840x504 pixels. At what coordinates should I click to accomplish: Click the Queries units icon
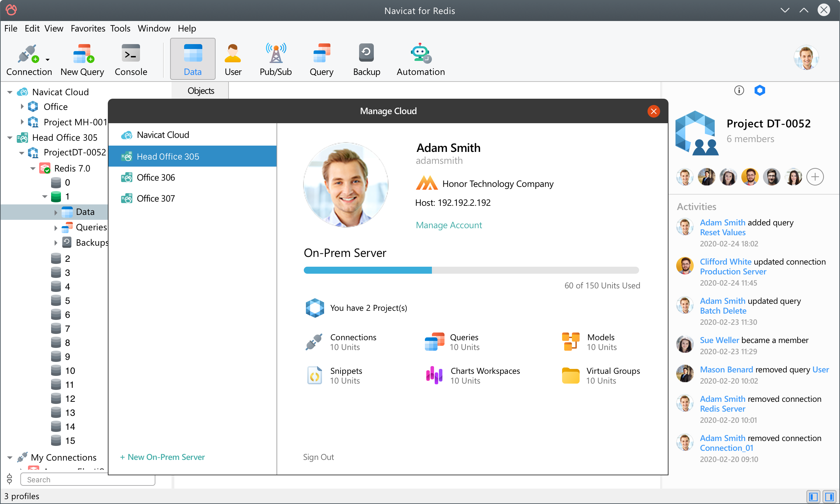pos(434,342)
